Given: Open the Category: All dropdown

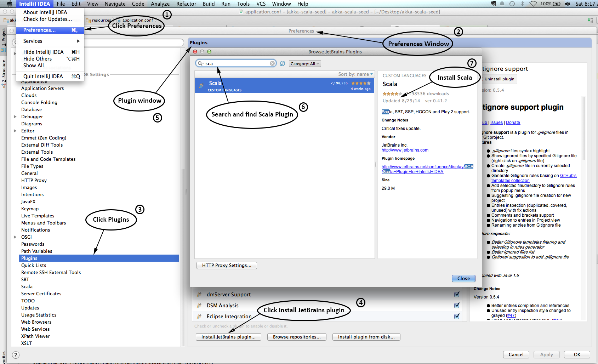Looking at the screenshot, I should 305,64.
